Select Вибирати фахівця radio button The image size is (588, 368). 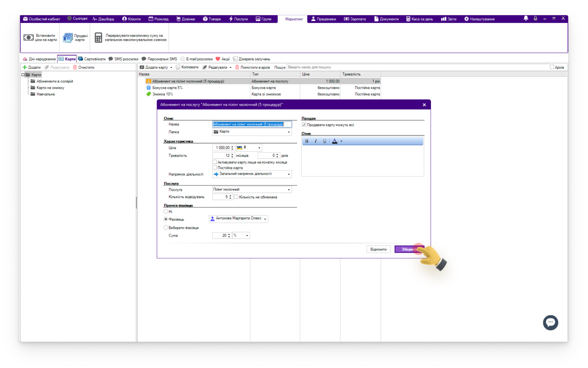[x=166, y=227]
